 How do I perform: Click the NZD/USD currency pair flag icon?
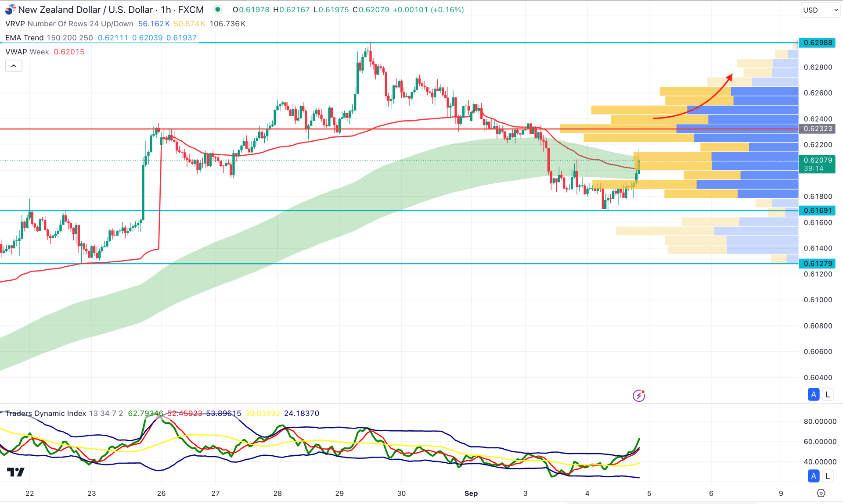(x=10, y=9)
